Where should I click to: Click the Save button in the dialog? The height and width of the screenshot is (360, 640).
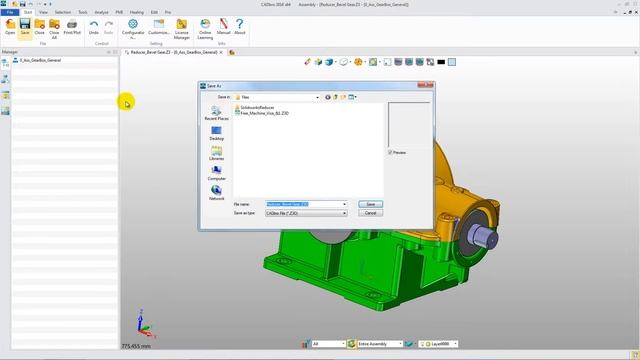[371, 204]
